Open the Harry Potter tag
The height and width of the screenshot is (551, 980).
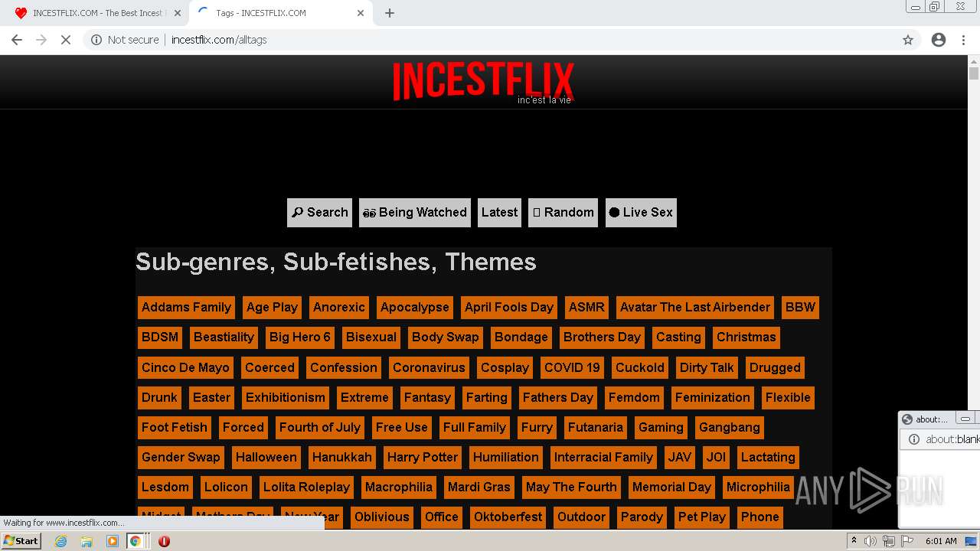423,458
